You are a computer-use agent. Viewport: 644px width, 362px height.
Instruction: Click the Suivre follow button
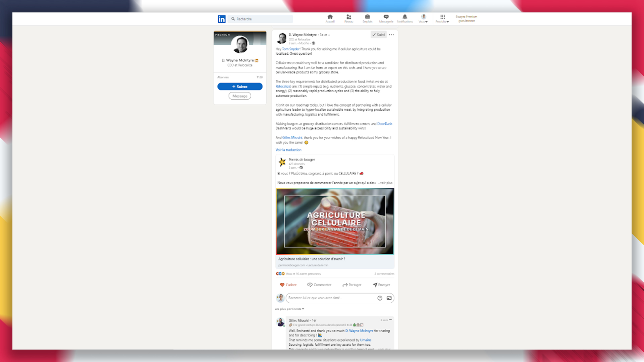pyautogui.click(x=240, y=86)
